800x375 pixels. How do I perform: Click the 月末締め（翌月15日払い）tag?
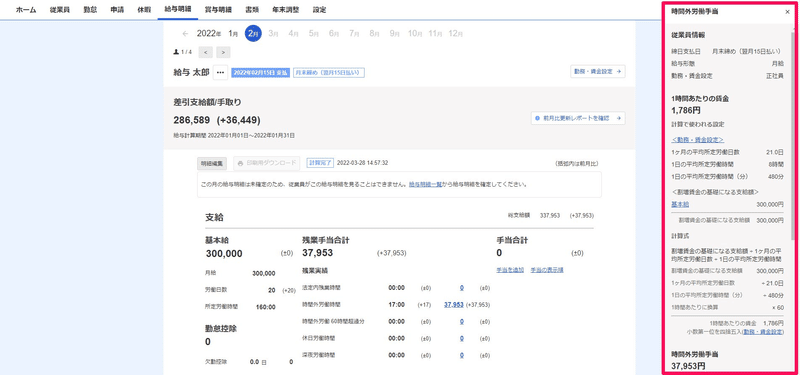click(x=329, y=73)
